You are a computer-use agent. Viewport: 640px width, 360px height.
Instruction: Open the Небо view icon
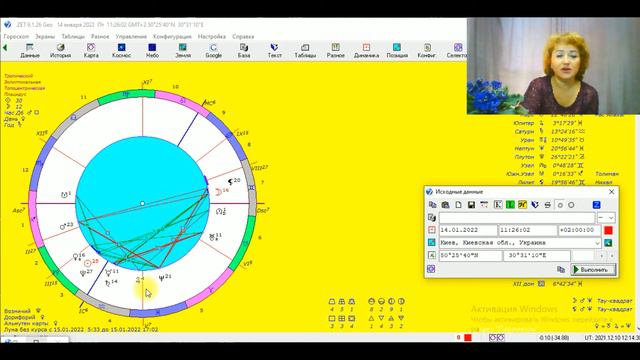point(152,51)
